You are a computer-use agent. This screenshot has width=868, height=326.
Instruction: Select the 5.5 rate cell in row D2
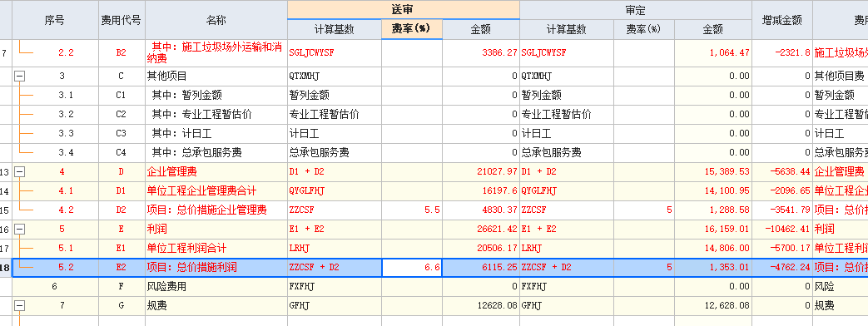[412, 210]
